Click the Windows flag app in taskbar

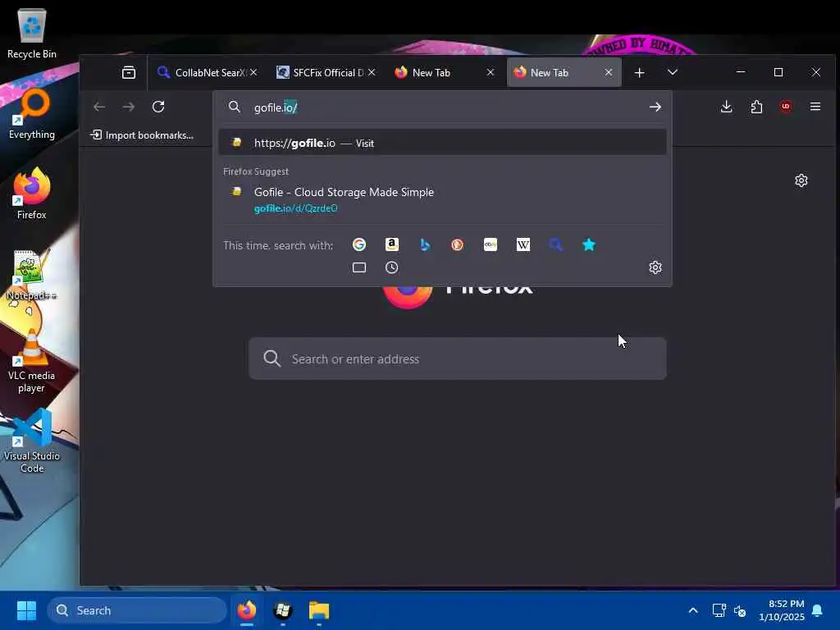pos(283,610)
